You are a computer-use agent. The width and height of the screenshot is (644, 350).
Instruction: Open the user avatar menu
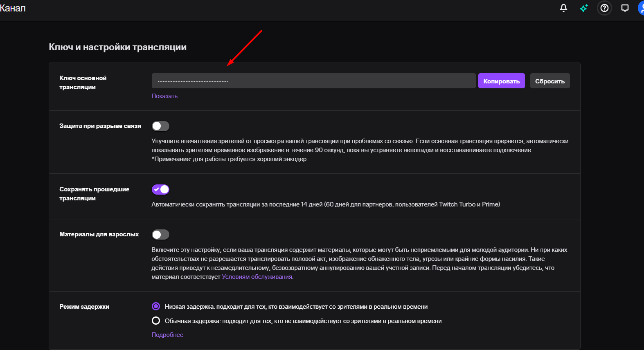tap(641, 8)
